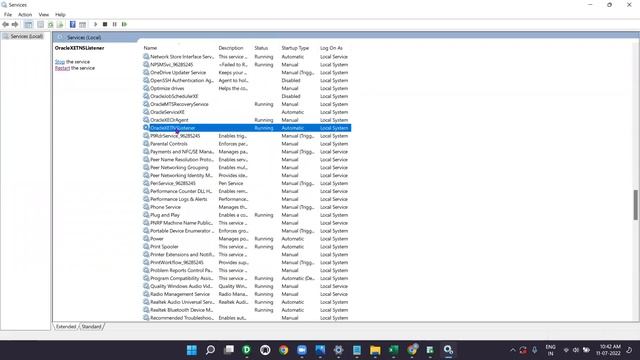
Task: Open Google Chrome from the taskbar
Action: pyautogui.click(x=283, y=350)
